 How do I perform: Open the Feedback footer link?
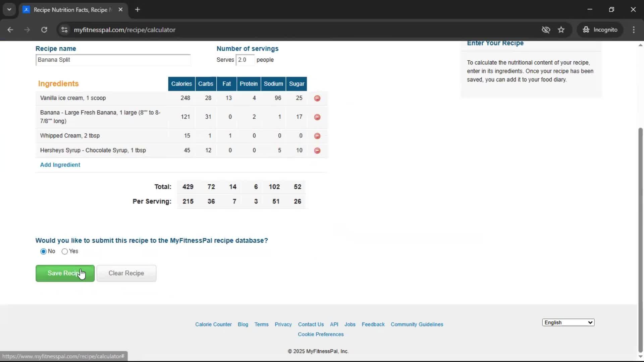(373, 324)
